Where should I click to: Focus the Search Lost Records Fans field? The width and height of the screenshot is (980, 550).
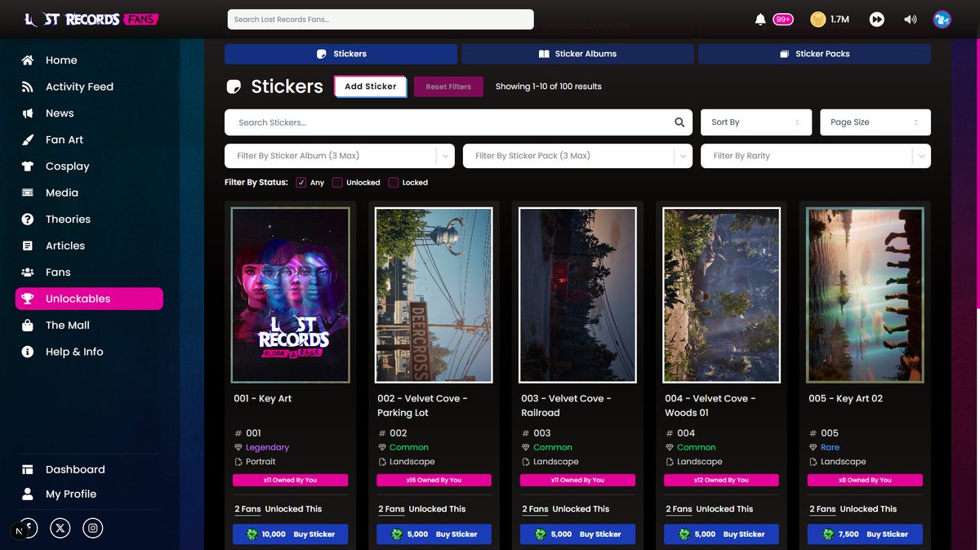[381, 20]
